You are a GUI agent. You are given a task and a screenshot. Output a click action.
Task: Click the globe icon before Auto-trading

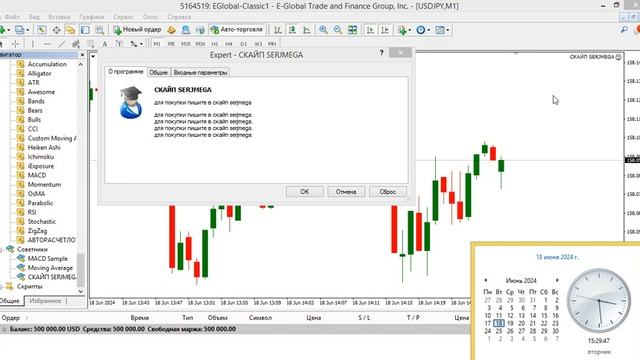tap(200, 30)
